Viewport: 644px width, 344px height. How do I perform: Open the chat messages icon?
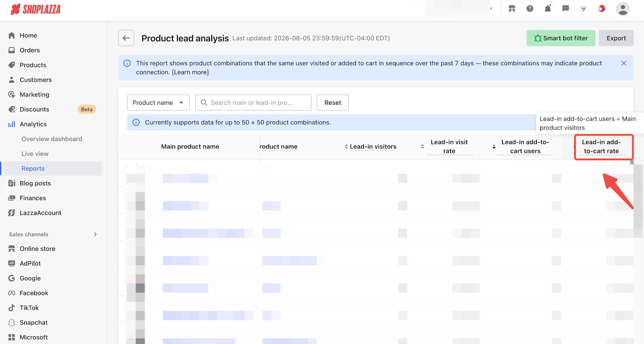tap(566, 9)
